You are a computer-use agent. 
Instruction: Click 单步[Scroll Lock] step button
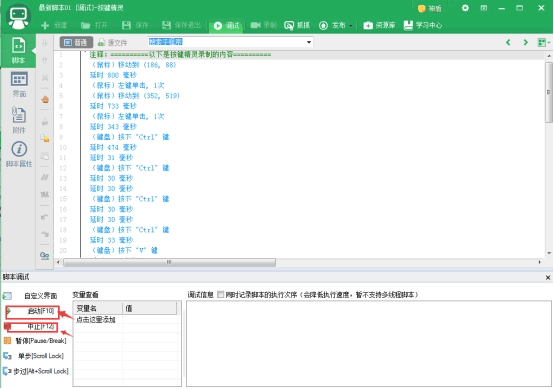(34, 356)
